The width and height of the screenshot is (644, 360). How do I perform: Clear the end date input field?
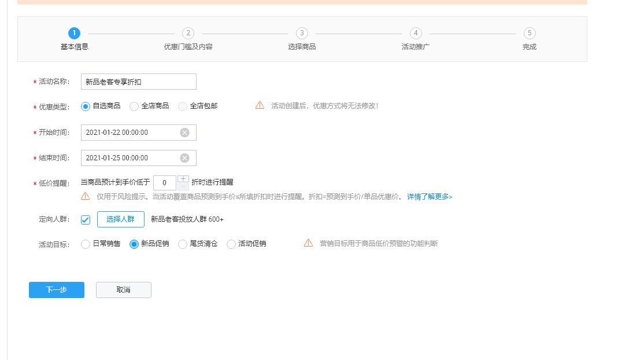(185, 157)
